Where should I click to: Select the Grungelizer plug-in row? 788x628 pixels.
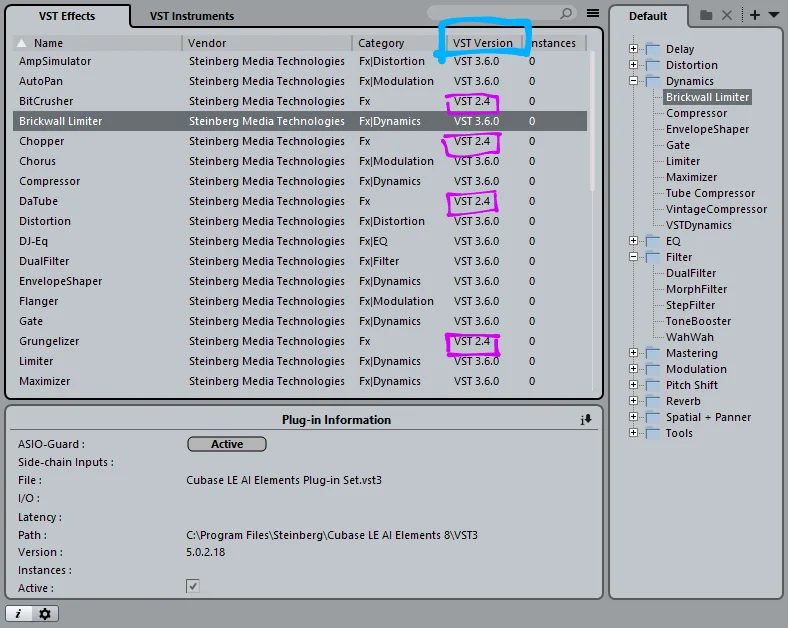click(300, 341)
